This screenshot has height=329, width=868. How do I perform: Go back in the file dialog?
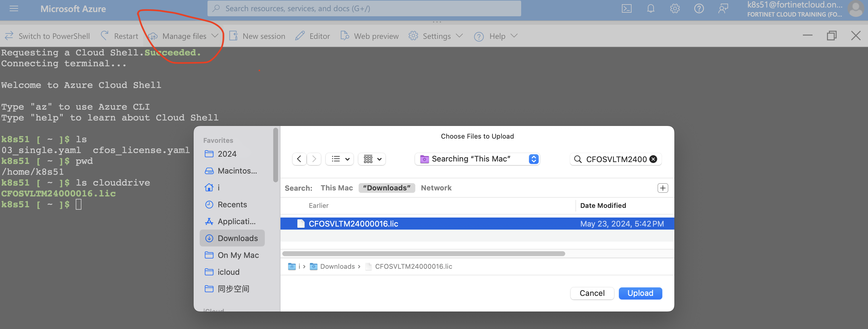pos(299,159)
